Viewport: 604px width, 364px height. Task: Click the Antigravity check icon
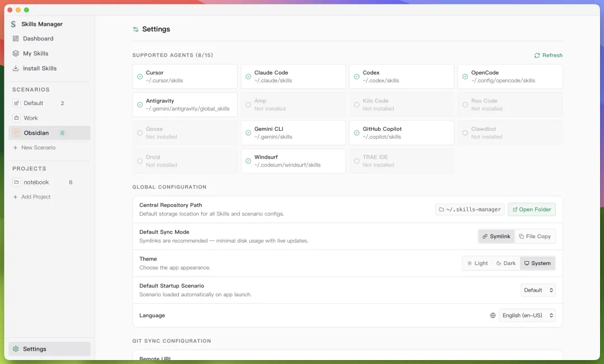[140, 105]
